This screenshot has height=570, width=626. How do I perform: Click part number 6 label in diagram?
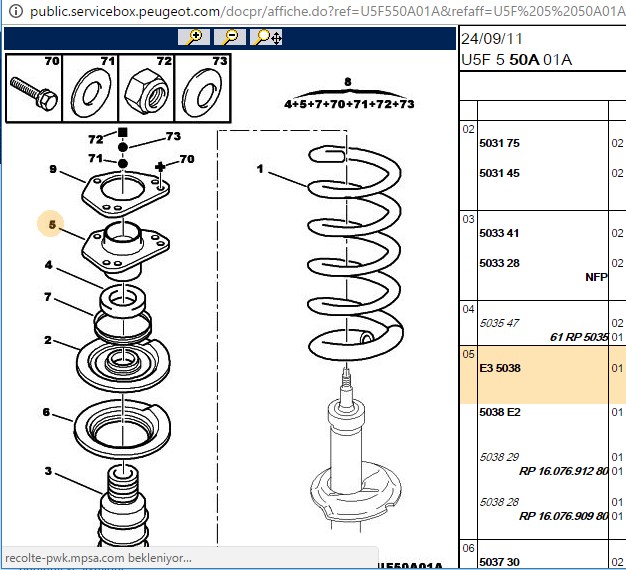[x=46, y=412]
